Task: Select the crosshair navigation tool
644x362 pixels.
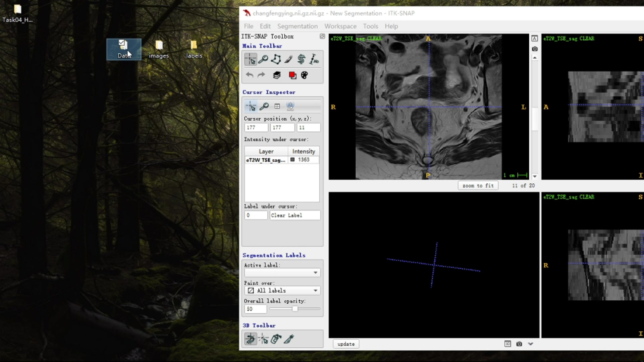Action: tap(250, 59)
